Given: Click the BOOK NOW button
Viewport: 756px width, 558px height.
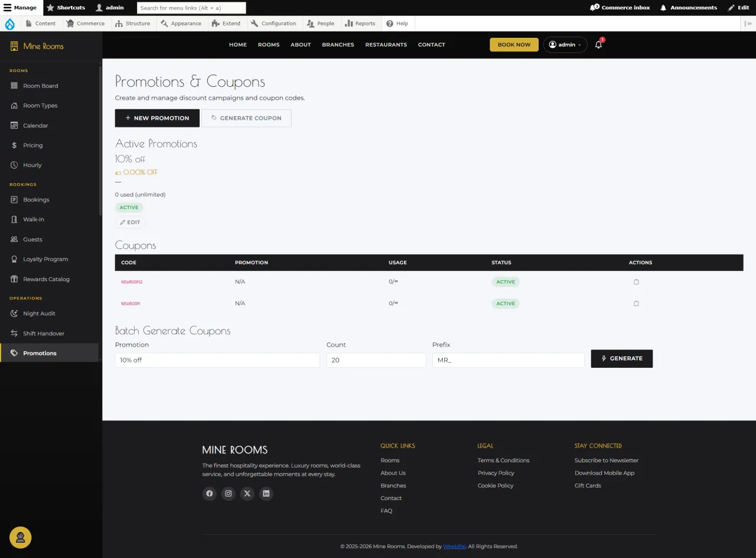Looking at the screenshot, I should (x=514, y=45).
